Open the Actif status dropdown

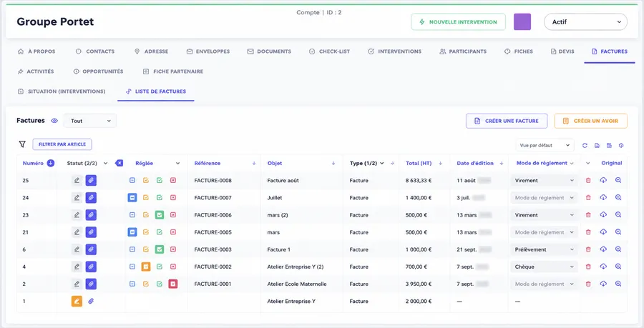point(585,21)
